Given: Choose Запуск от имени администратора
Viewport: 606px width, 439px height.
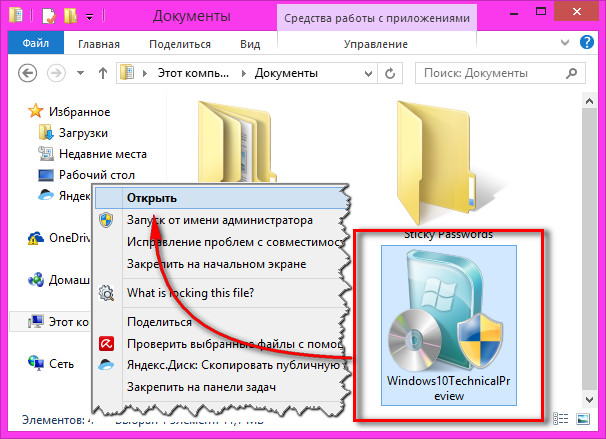Looking at the screenshot, I should (x=222, y=220).
